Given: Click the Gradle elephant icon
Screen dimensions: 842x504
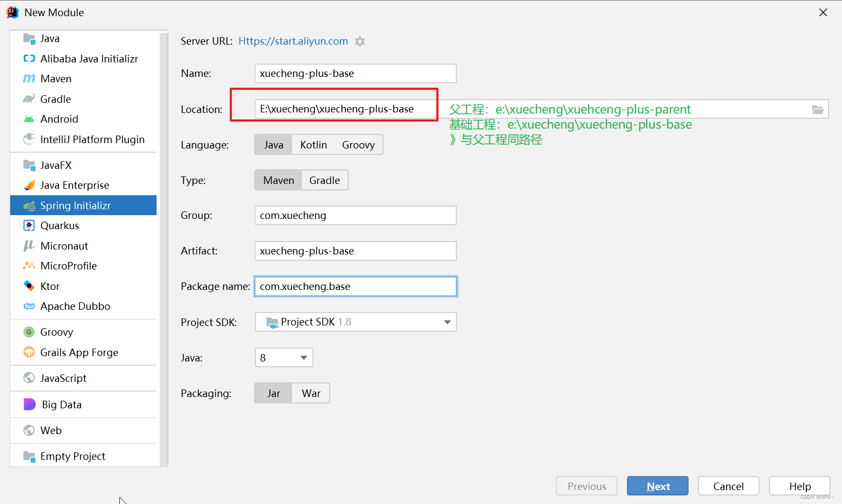Looking at the screenshot, I should 29,99.
